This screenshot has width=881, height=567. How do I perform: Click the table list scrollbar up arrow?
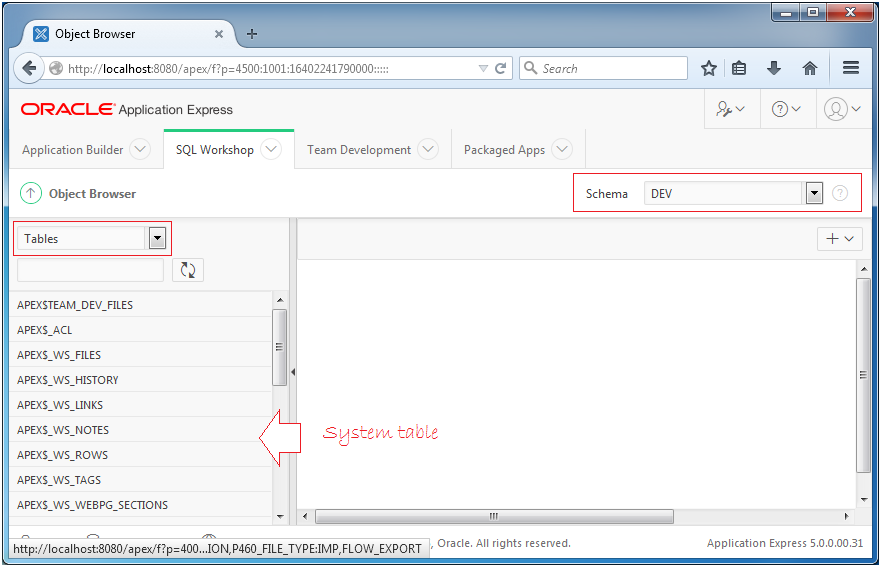[280, 300]
